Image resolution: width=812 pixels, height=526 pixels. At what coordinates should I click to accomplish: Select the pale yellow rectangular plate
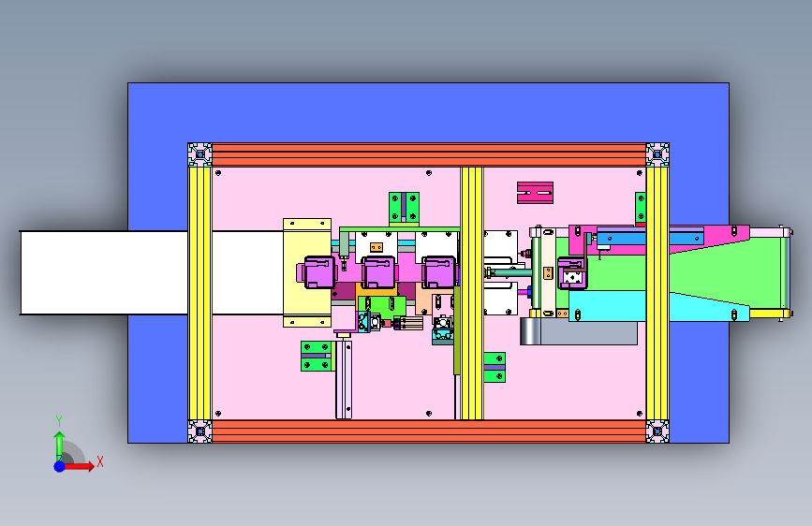(x=306, y=273)
